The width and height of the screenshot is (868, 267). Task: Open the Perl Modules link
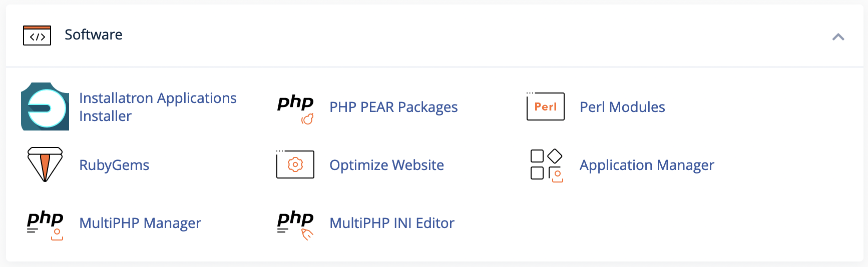tap(622, 107)
